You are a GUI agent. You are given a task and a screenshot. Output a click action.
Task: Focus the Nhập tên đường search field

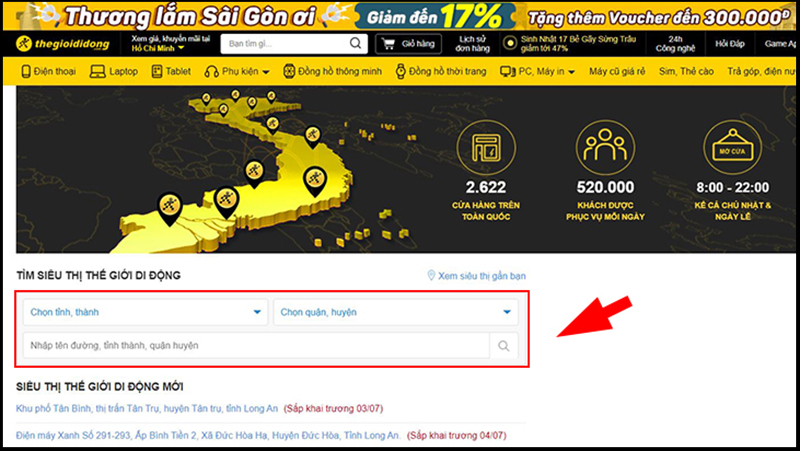(x=256, y=345)
